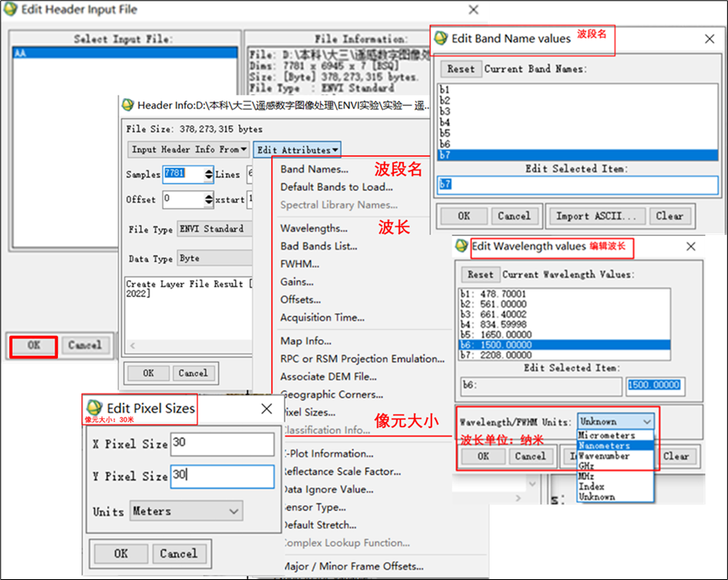Adjust the Offset spinner arrows
The width and height of the screenshot is (728, 580).
208,199
